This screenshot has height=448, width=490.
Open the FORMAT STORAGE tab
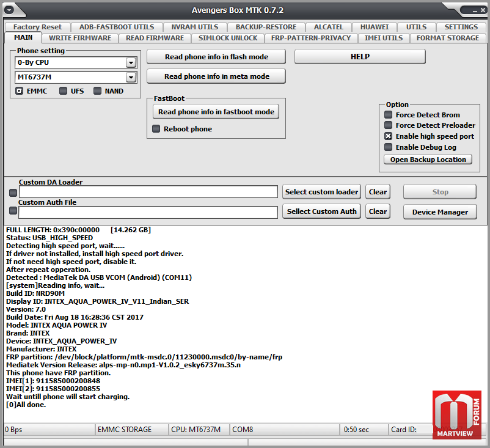coord(447,38)
